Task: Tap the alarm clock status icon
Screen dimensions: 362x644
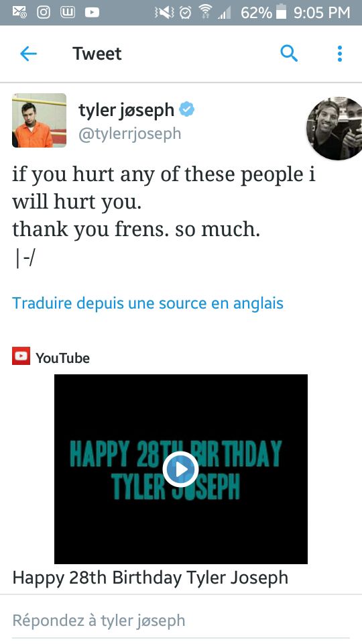Action: (186, 12)
